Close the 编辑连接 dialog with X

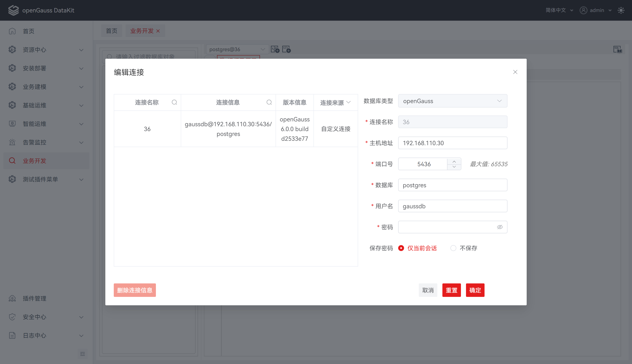coord(515,72)
